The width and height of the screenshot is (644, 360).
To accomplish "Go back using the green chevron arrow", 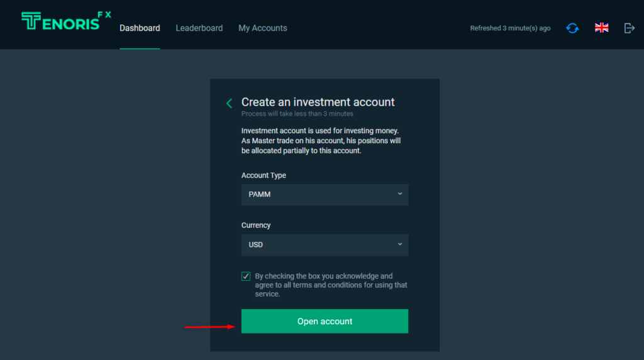I will [x=229, y=103].
